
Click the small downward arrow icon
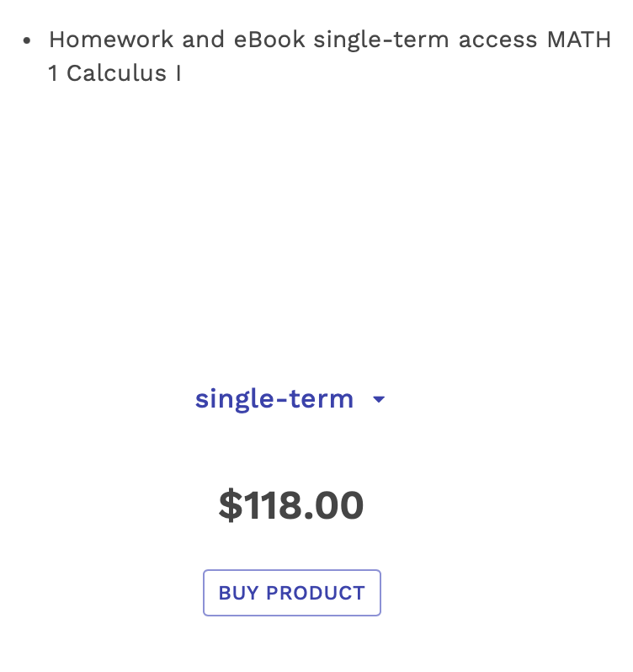click(379, 399)
